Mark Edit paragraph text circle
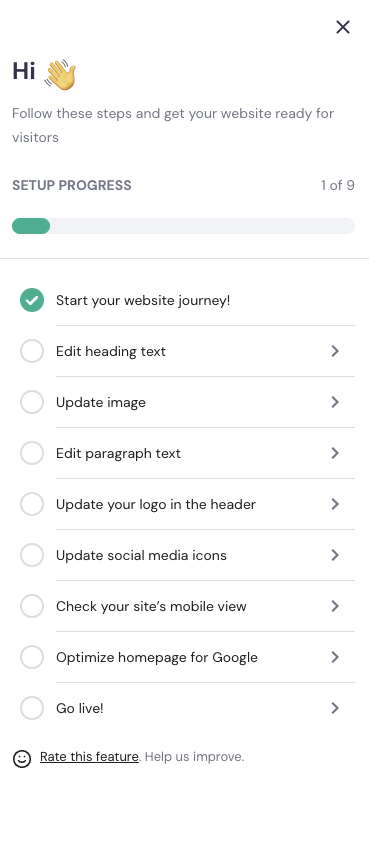 tap(32, 453)
